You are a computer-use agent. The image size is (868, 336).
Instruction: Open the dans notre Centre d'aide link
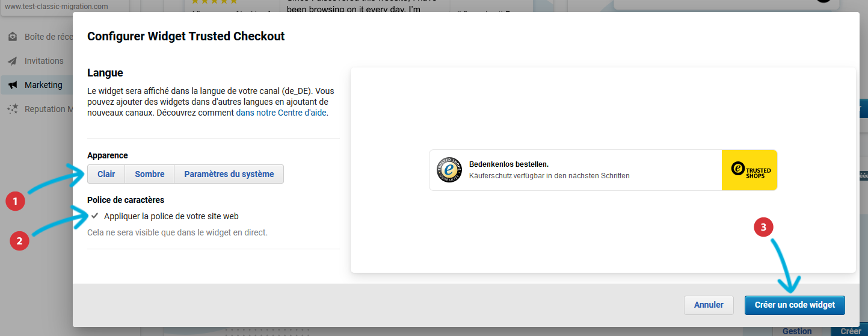coord(282,113)
